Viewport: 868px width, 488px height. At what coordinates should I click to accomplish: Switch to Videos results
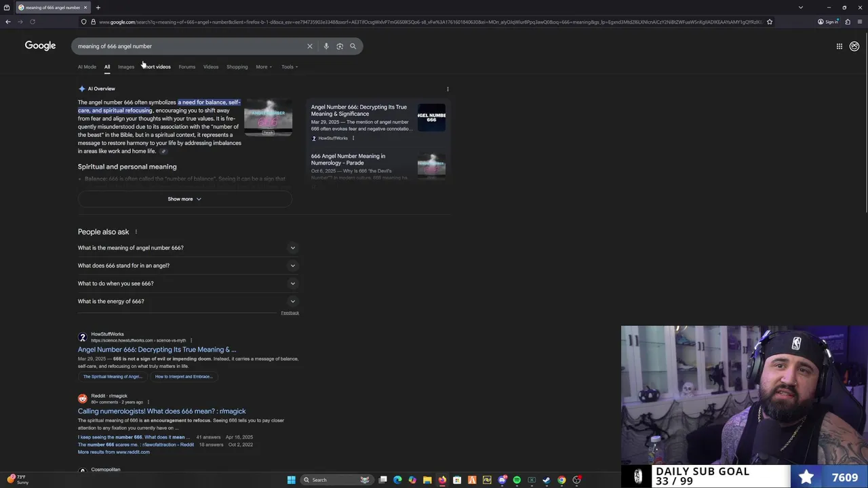(x=211, y=67)
